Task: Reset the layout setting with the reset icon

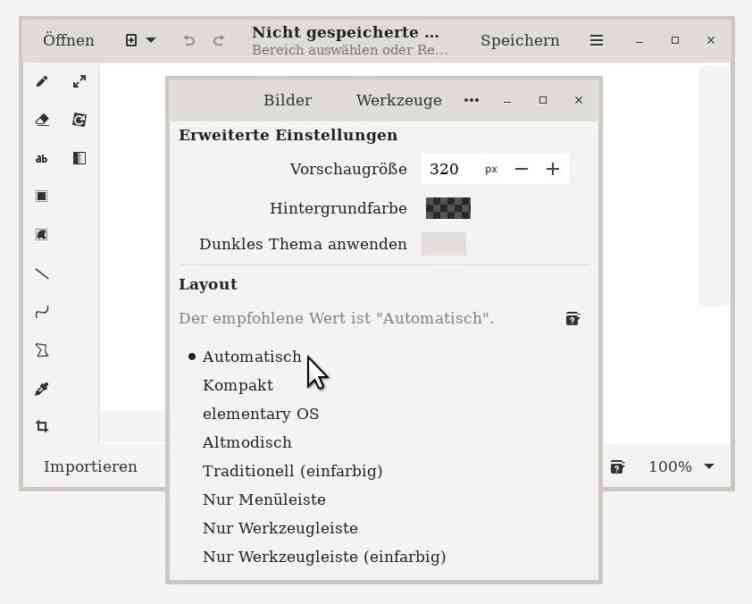Action: [572, 319]
